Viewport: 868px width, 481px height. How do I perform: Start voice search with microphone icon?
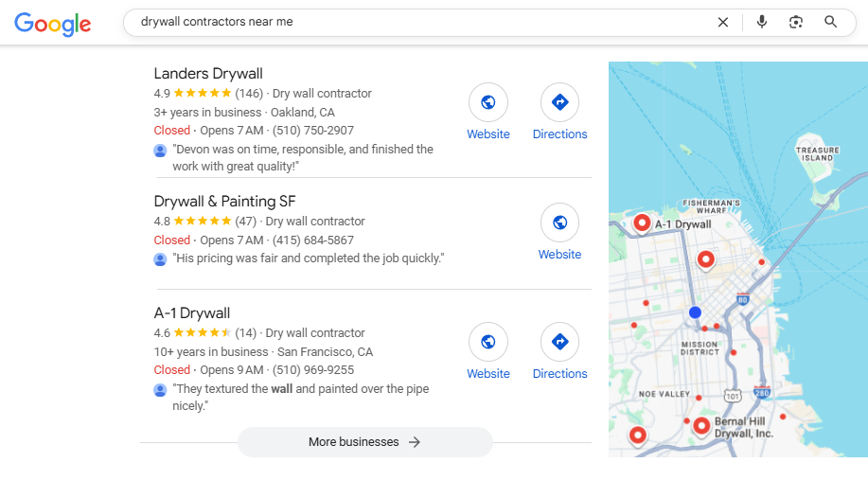762,22
